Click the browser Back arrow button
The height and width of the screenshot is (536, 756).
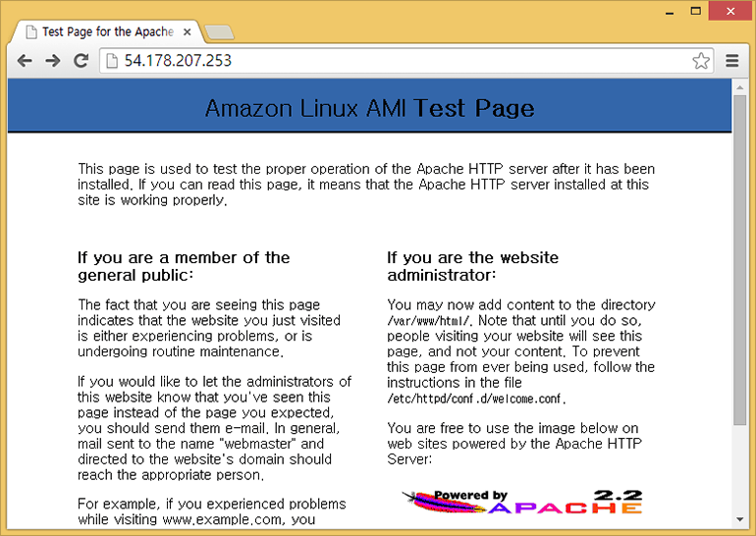tap(26, 61)
